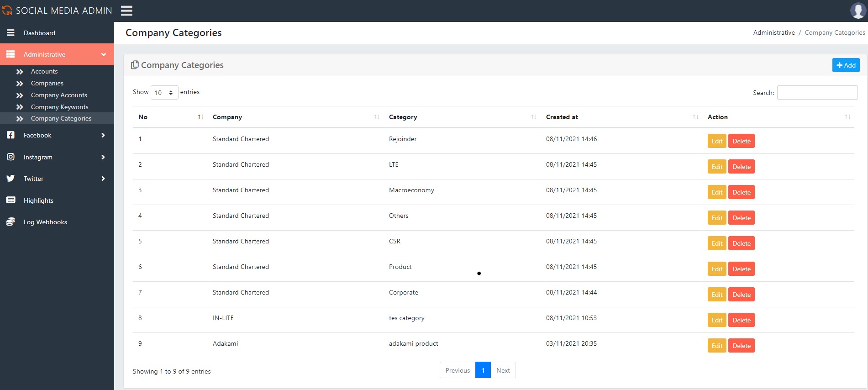The height and width of the screenshot is (390, 868).
Task: Go to Company Keywords page
Action: point(60,107)
